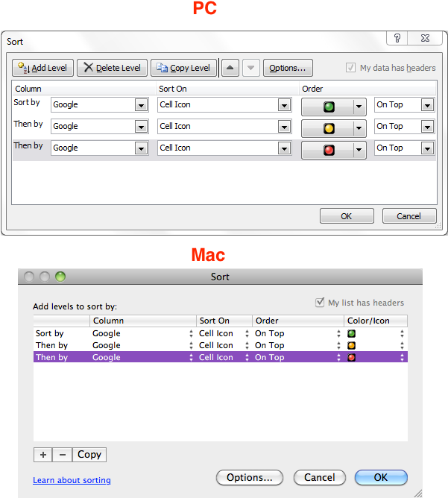This screenshot has height=498, width=448.
Task: Open Options... in the Mac Sort dialog
Action: [x=250, y=478]
